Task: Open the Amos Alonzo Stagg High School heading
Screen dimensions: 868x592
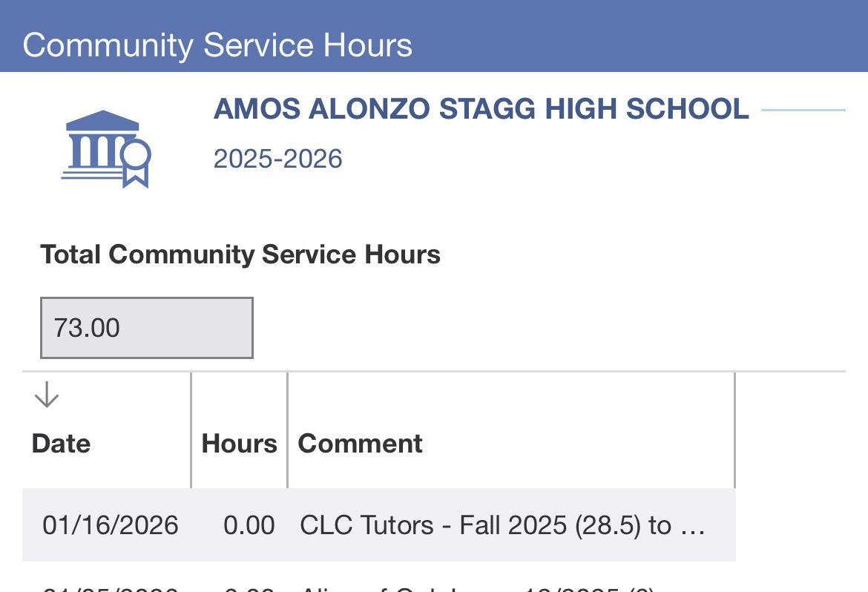Action: point(481,109)
